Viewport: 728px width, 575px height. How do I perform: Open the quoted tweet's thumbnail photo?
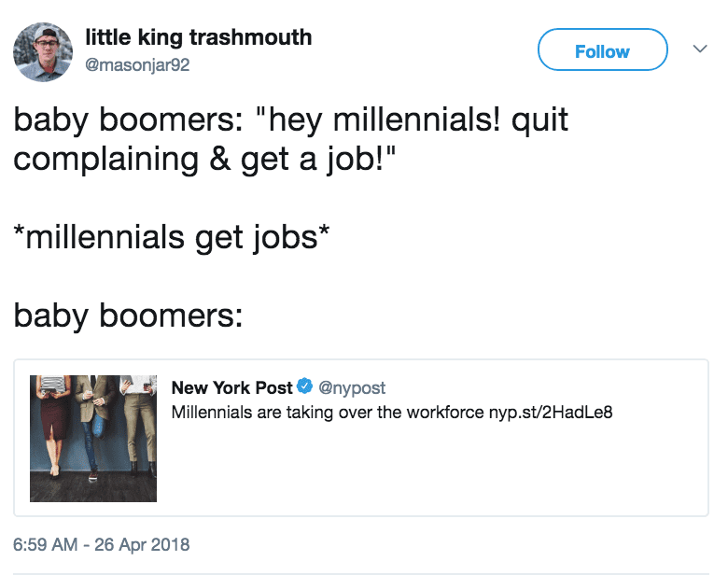click(x=93, y=439)
